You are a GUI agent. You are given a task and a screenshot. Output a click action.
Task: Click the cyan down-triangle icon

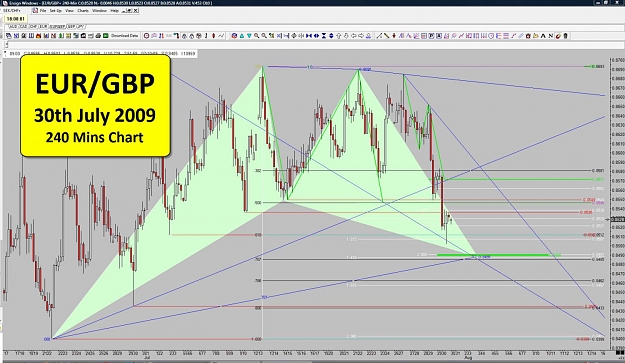pyautogui.click(x=249, y=36)
